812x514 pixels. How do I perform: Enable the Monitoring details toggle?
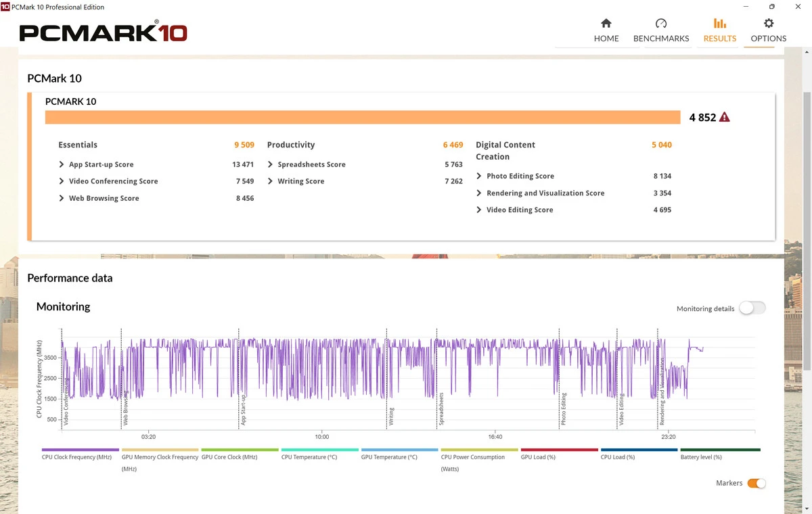click(x=752, y=308)
